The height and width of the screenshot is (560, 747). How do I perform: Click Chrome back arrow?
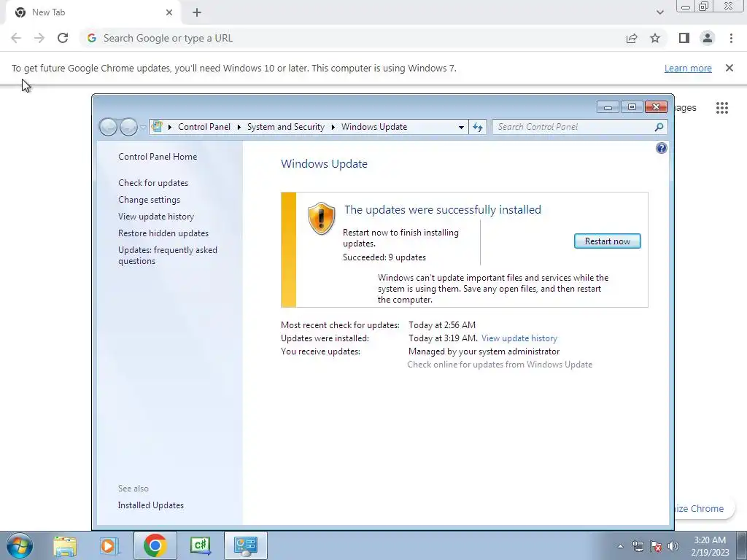(16, 38)
